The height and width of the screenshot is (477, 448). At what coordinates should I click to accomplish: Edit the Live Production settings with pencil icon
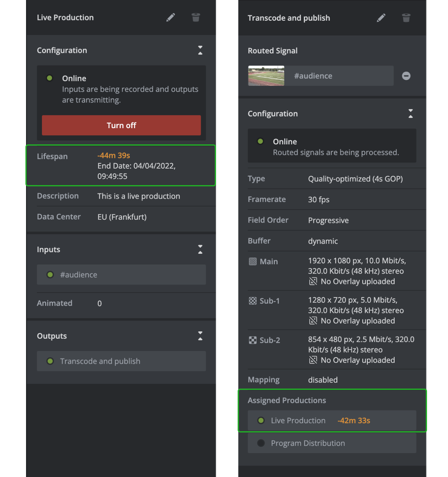pos(171,17)
